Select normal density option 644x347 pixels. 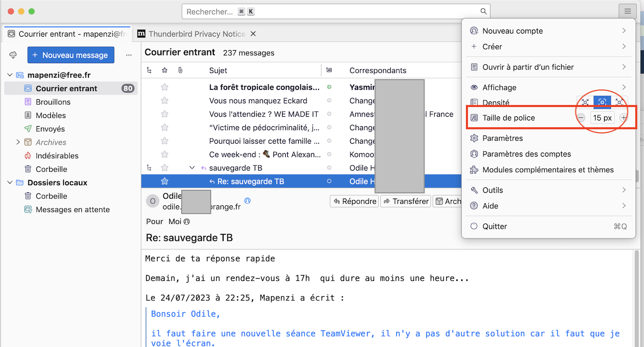[x=602, y=102]
